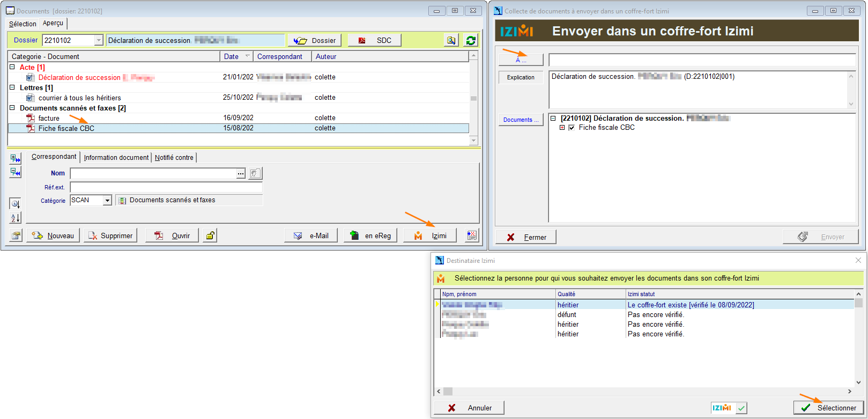This screenshot has width=868, height=419.
Task: Click the category icon beside Documents scannés et faxes field
Action: pos(122,200)
